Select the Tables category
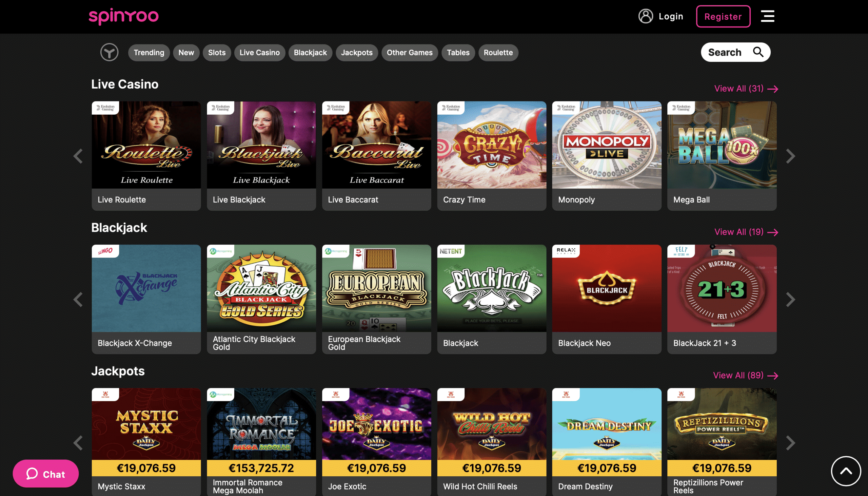This screenshot has height=496, width=868. coord(458,53)
